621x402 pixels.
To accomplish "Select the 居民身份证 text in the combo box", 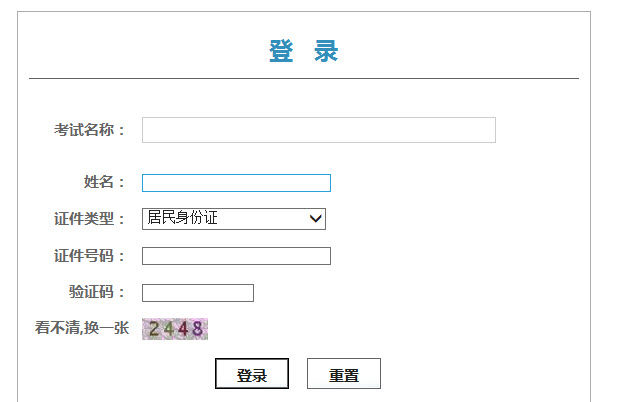I will [x=182, y=218].
